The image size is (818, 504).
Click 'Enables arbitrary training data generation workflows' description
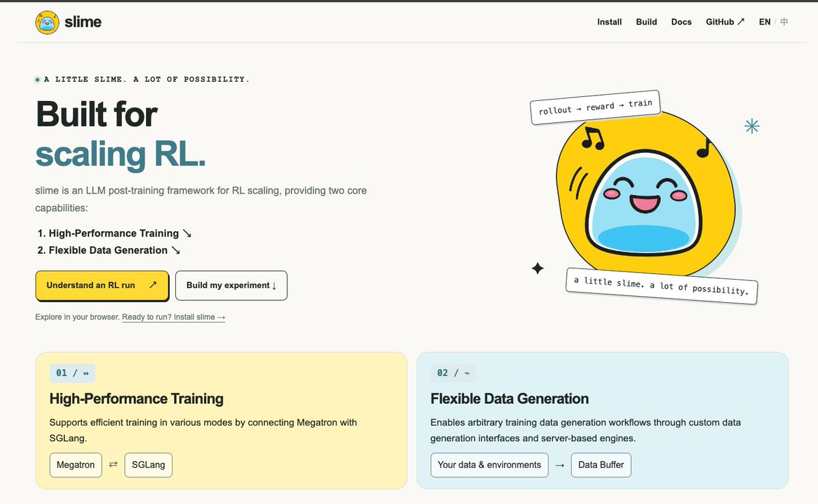[585, 430]
